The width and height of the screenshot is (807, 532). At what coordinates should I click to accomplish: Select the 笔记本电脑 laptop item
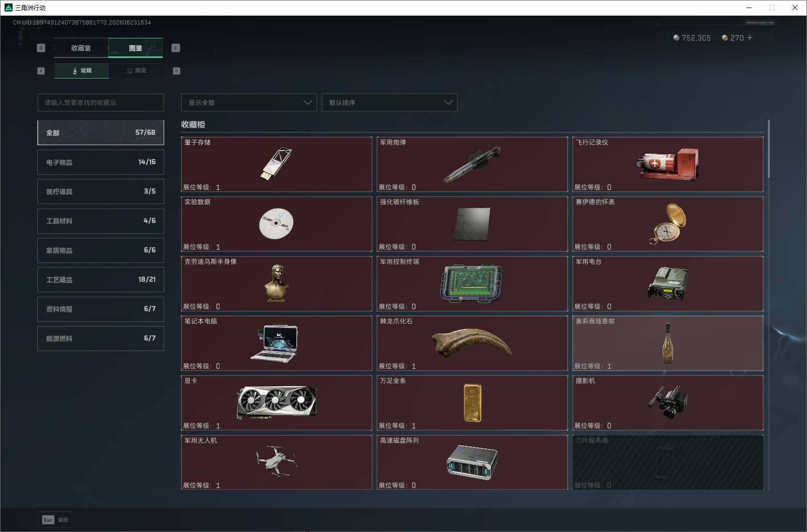[276, 343]
